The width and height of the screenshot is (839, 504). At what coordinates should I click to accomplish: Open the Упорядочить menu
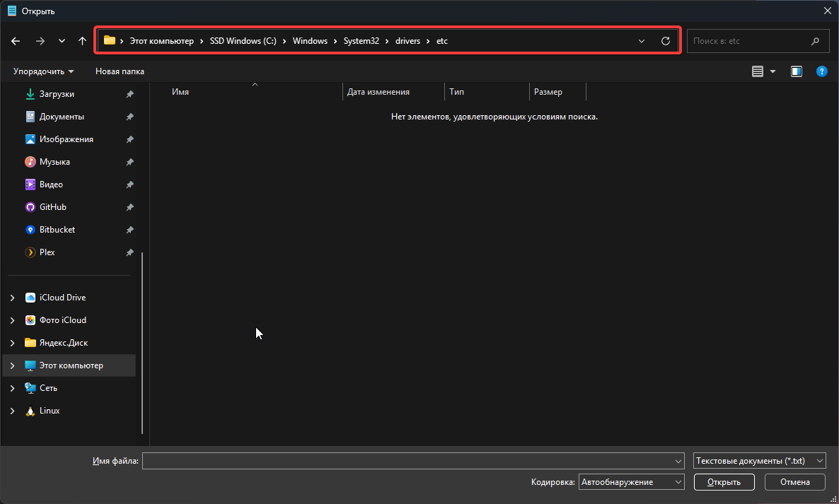click(x=43, y=71)
